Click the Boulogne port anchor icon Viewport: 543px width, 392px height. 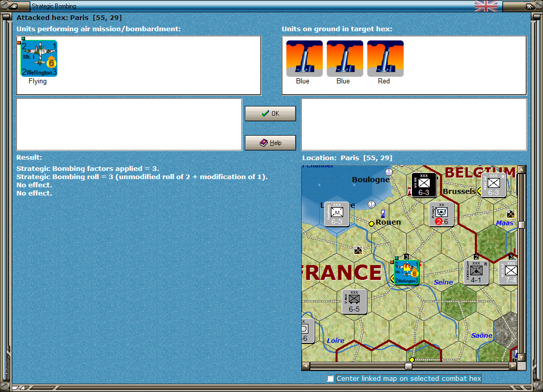pyautogui.click(x=389, y=171)
